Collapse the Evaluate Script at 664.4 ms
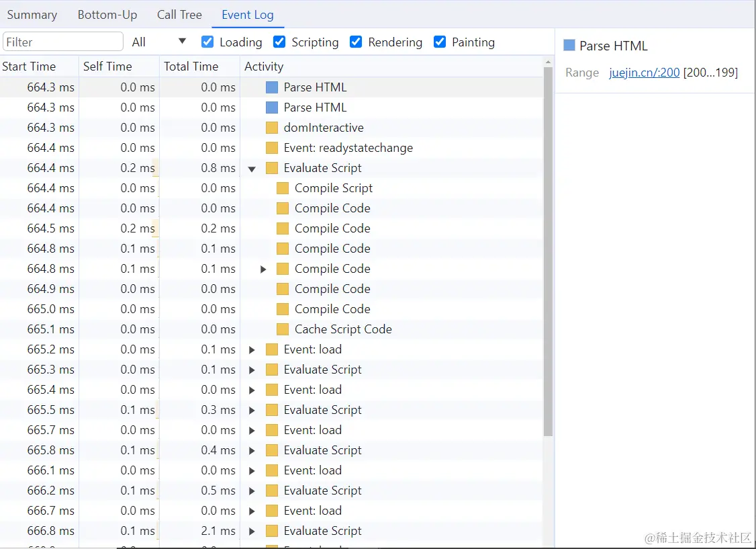Screen dimensions: 756x549 click(252, 169)
